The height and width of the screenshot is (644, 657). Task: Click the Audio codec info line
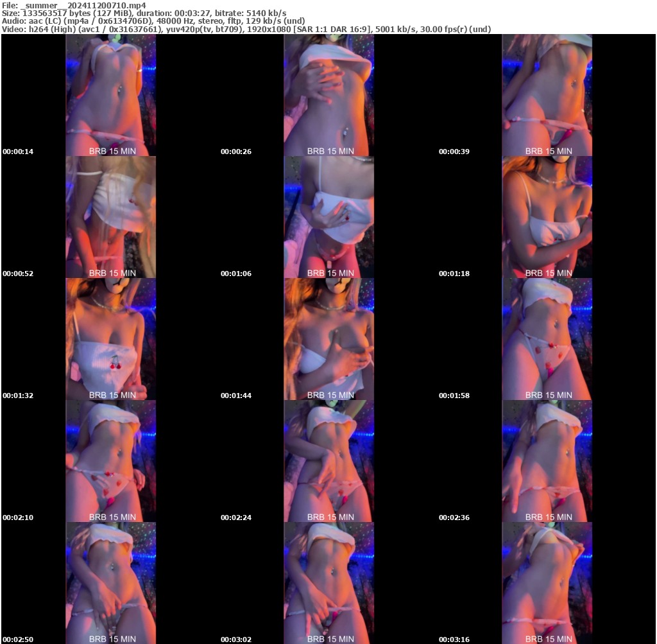(153, 21)
